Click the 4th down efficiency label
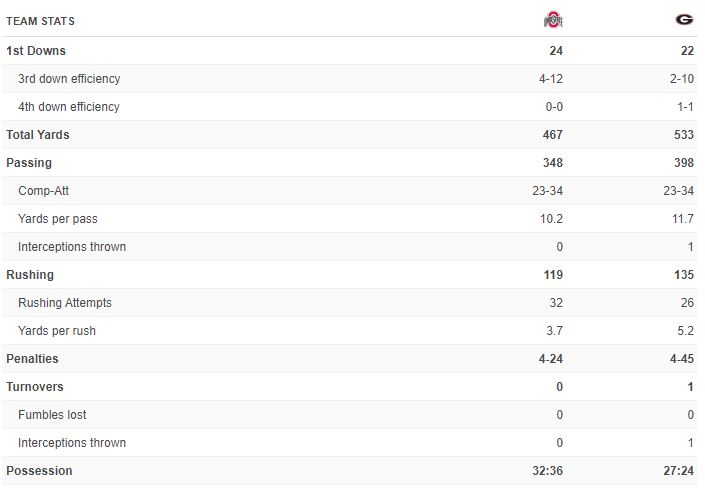The image size is (705, 491). [x=68, y=107]
